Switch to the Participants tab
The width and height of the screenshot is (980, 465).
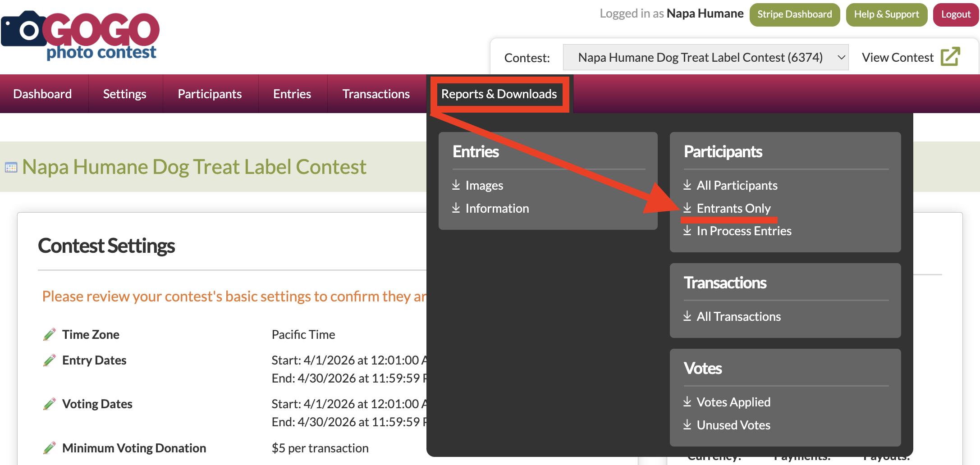coord(210,94)
